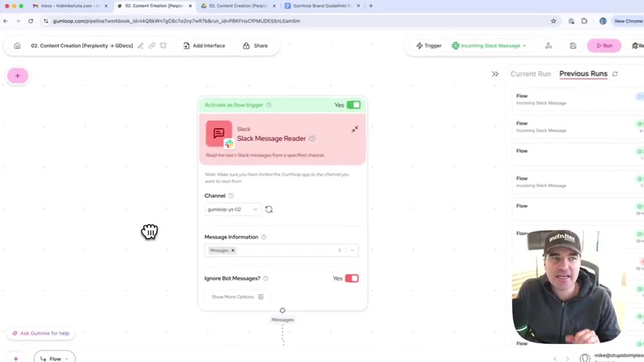The image size is (644, 362).
Task: Open the Trigger settings
Action: pyautogui.click(x=429, y=45)
